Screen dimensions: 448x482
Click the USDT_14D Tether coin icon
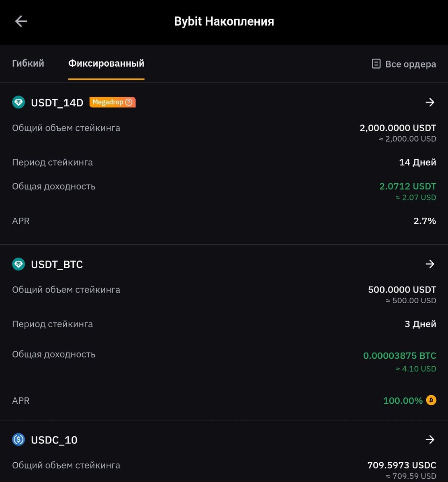(18, 102)
